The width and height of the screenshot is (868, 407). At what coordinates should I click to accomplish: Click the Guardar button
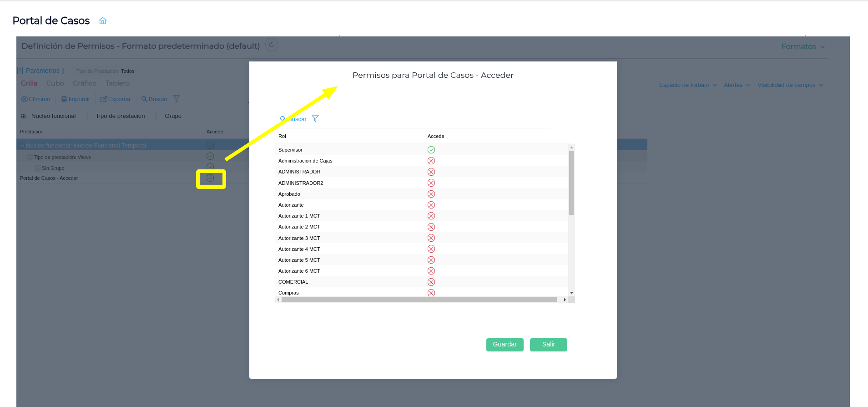(505, 345)
